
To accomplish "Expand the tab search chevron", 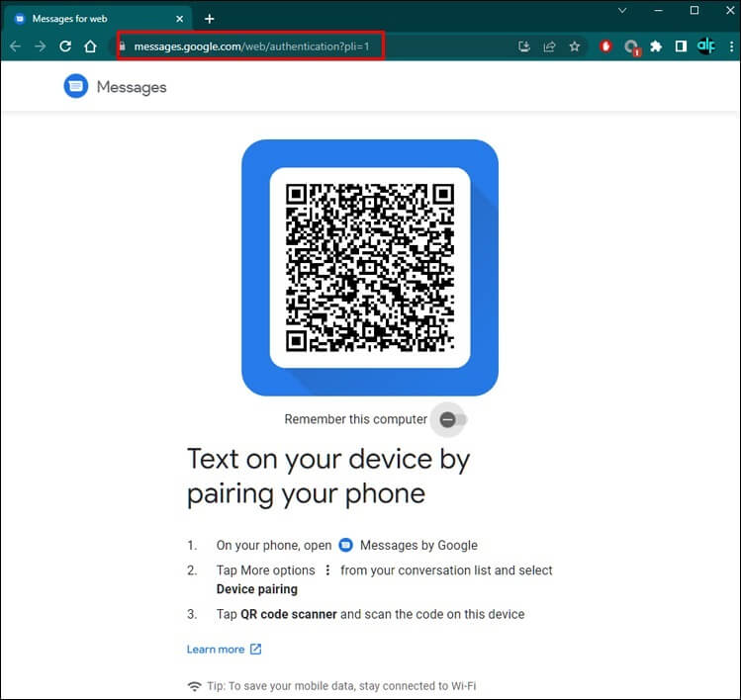I will point(622,11).
